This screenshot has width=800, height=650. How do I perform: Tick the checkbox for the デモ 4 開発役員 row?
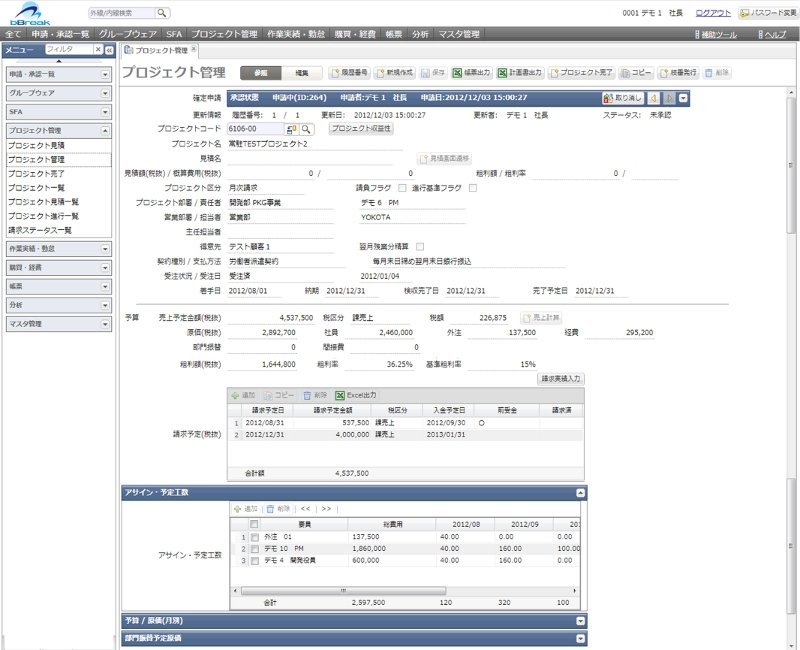coord(255,561)
